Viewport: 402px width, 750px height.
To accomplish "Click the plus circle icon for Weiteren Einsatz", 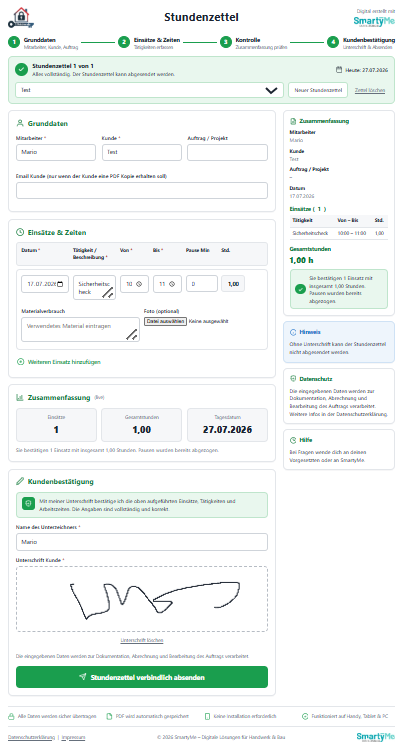I will 20,362.
